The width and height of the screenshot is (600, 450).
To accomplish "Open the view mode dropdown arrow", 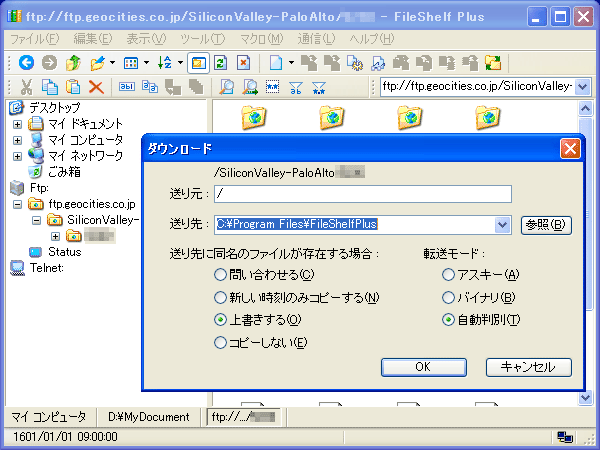I will (x=146, y=62).
